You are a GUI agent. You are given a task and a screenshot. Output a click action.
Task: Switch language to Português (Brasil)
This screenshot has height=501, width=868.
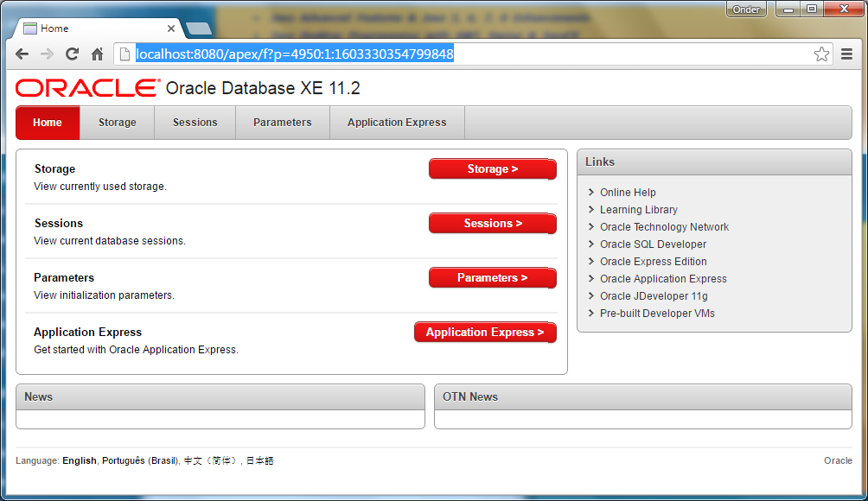(x=140, y=460)
